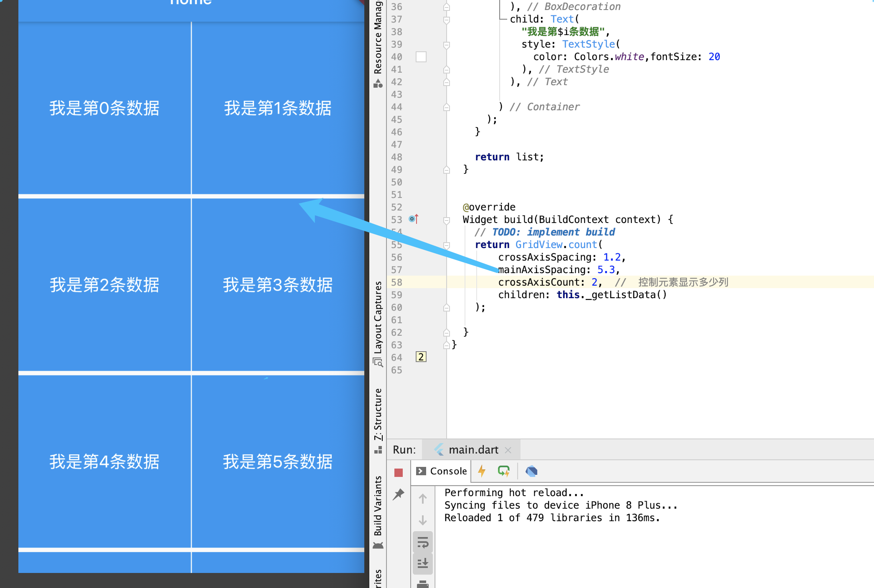The height and width of the screenshot is (588, 874).
Task: Click the Flutter Hot Restart icon
Action: point(503,471)
